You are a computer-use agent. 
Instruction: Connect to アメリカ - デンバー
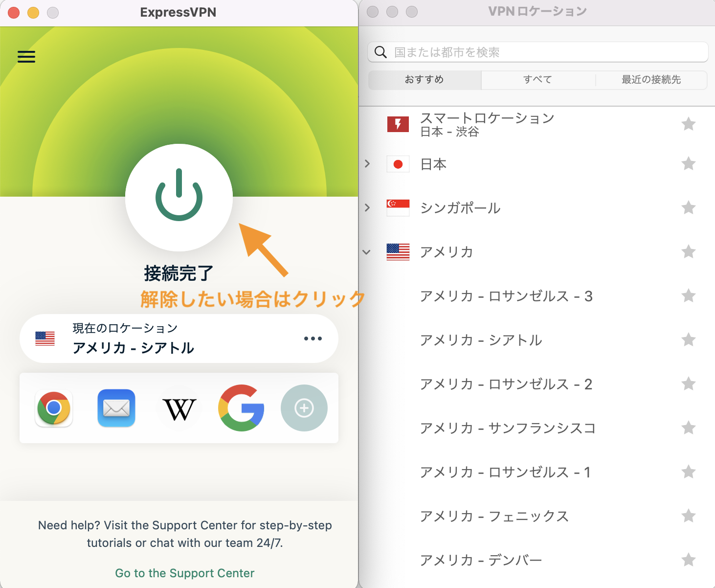coord(537,560)
